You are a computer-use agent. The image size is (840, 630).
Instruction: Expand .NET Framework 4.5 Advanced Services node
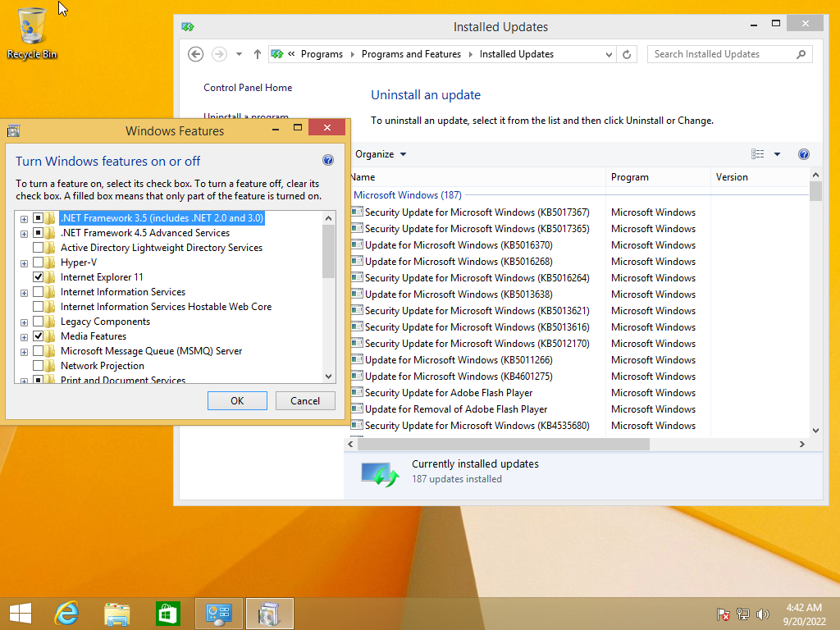(24, 234)
